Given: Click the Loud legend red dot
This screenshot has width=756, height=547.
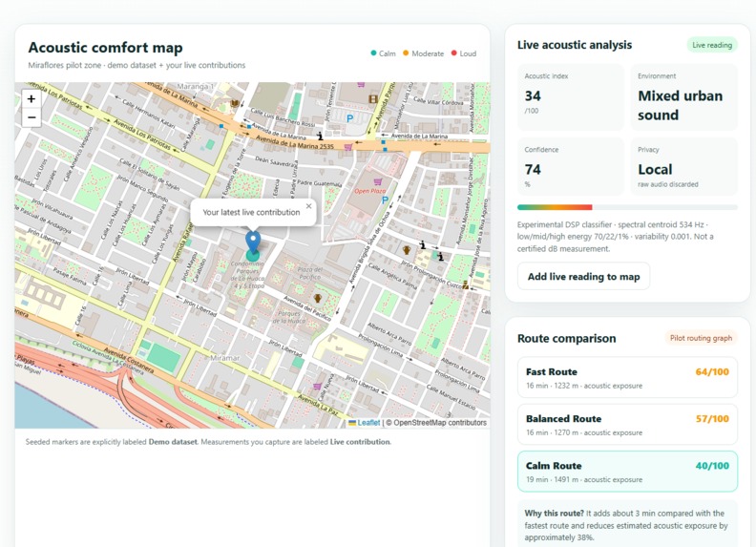Looking at the screenshot, I should point(453,53).
